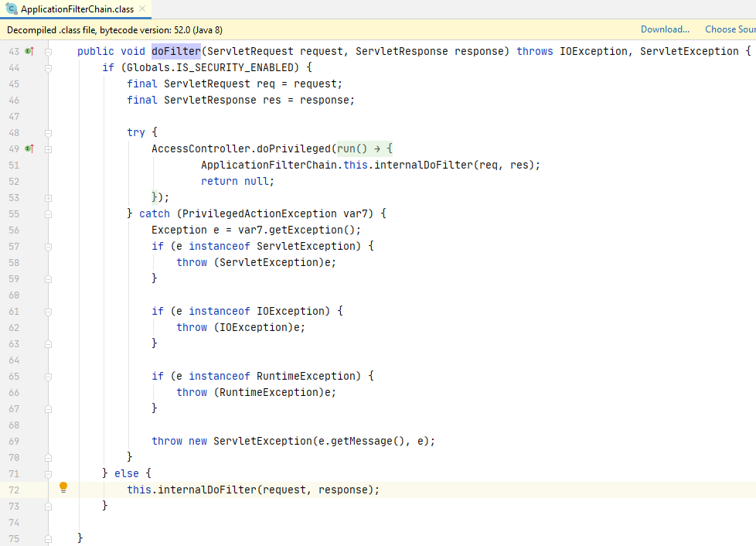Click the Download... sources link
Image resolution: width=756 pixels, height=546 pixels.
pyautogui.click(x=665, y=29)
